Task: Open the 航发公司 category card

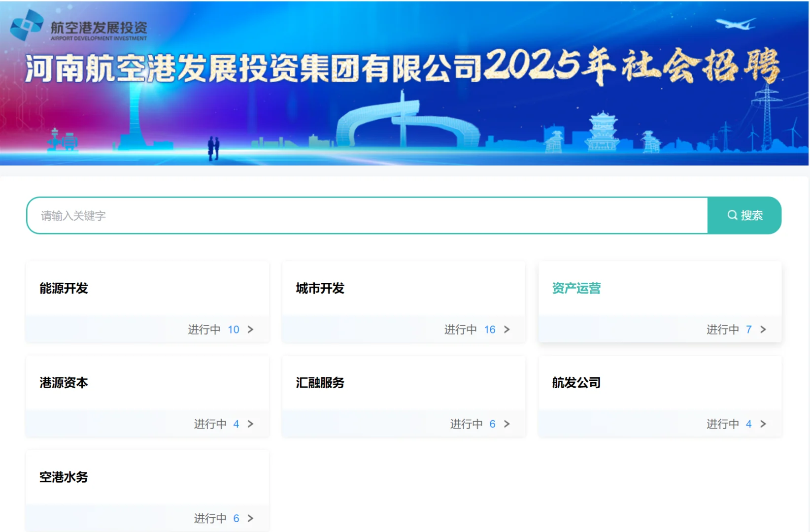Action: [x=660, y=396]
